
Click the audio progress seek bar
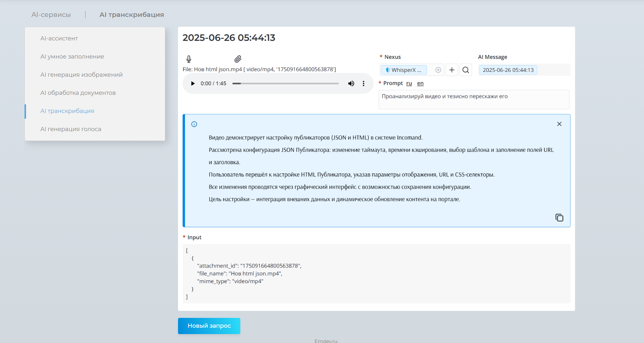click(285, 83)
